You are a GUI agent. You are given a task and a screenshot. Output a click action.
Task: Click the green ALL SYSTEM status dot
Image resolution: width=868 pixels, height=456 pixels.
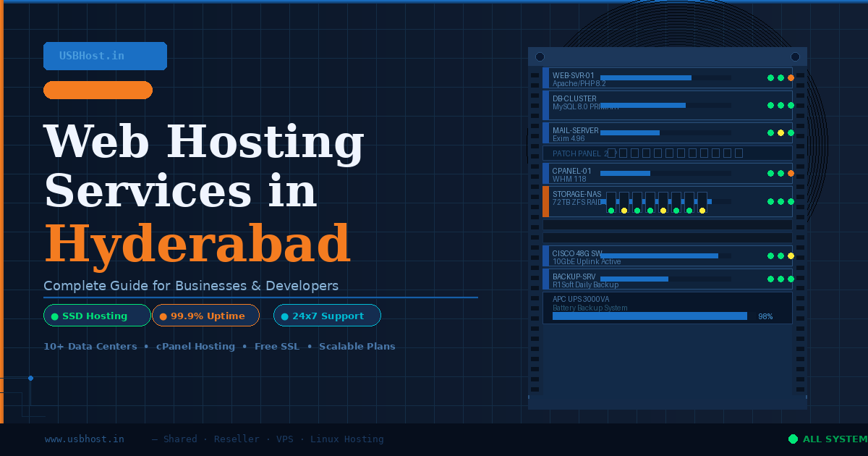(793, 439)
